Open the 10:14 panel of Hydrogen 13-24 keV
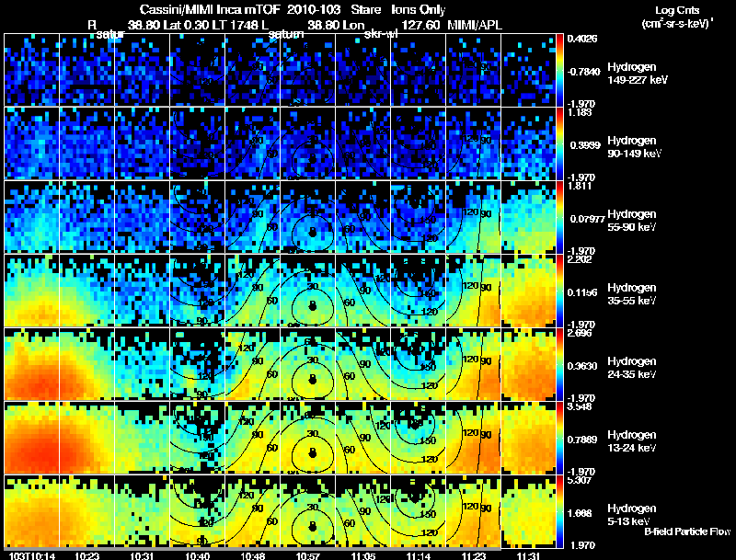The width and height of the screenshot is (736, 560). coord(31,438)
